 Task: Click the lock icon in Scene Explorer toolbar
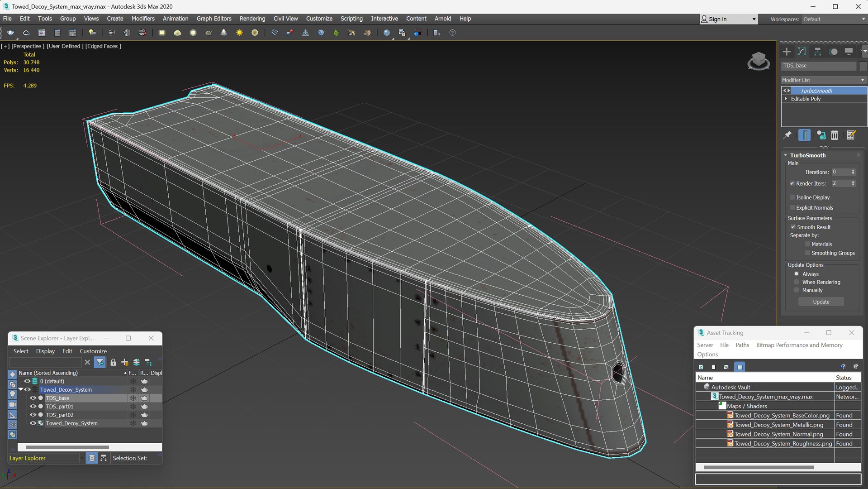click(x=113, y=362)
